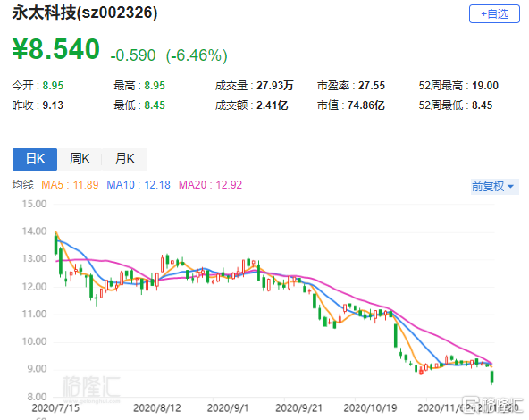Select the 2020/8/12 date label

(x=157, y=408)
